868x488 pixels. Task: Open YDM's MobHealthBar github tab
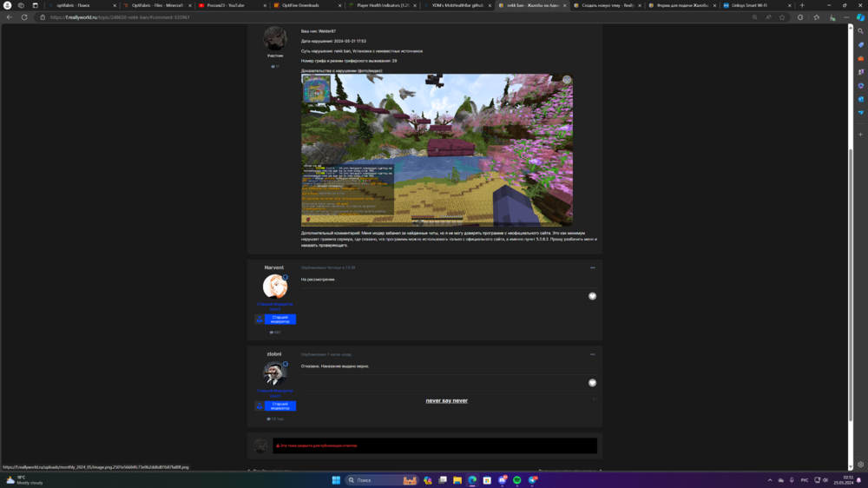[457, 5]
